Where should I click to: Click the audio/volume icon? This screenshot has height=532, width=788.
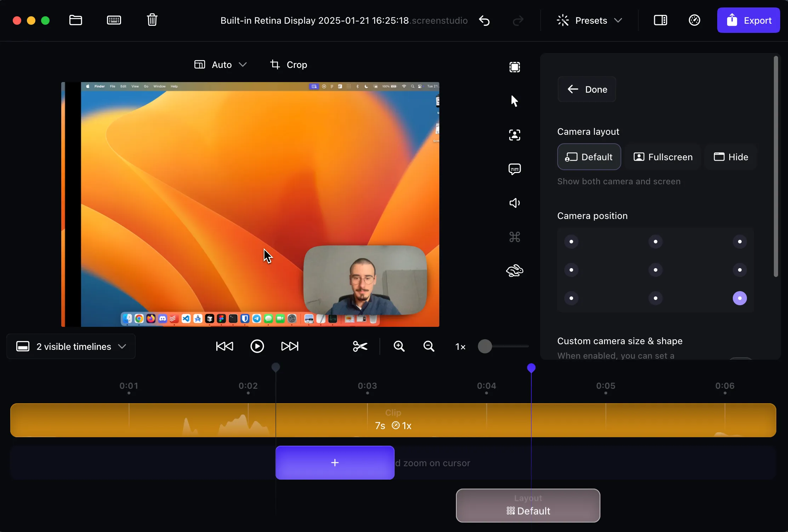(x=514, y=202)
